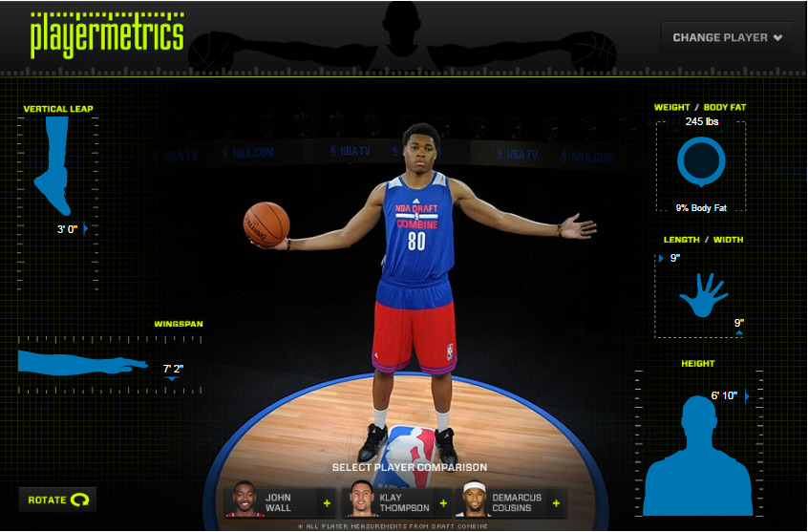Click the blue vertical leap leg icon
808x532 pixels.
[x=53, y=164]
